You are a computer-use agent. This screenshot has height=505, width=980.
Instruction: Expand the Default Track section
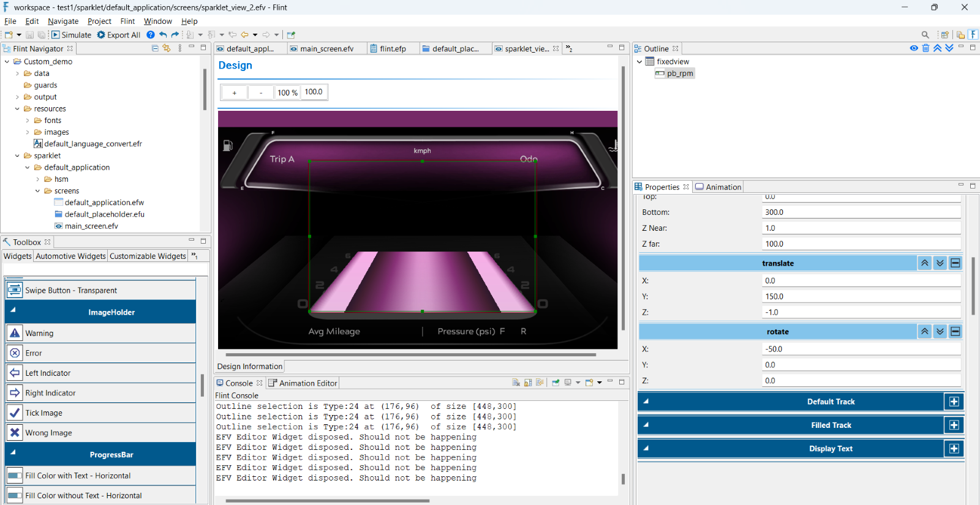click(x=954, y=402)
